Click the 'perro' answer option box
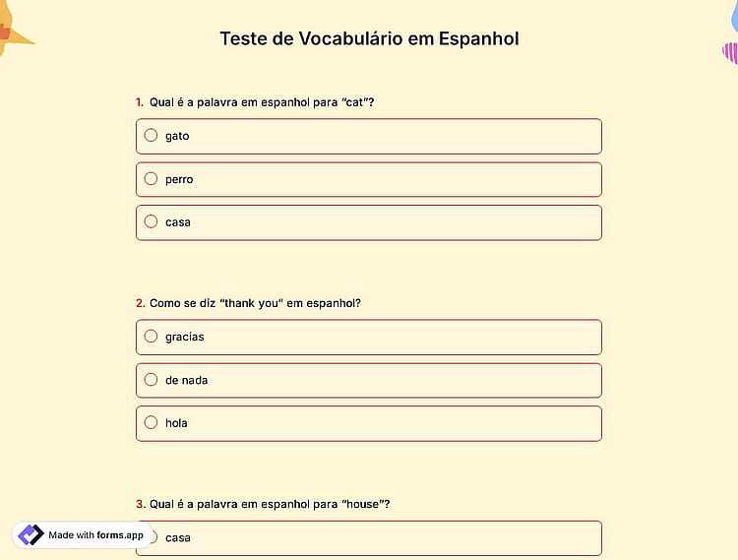 point(369,179)
